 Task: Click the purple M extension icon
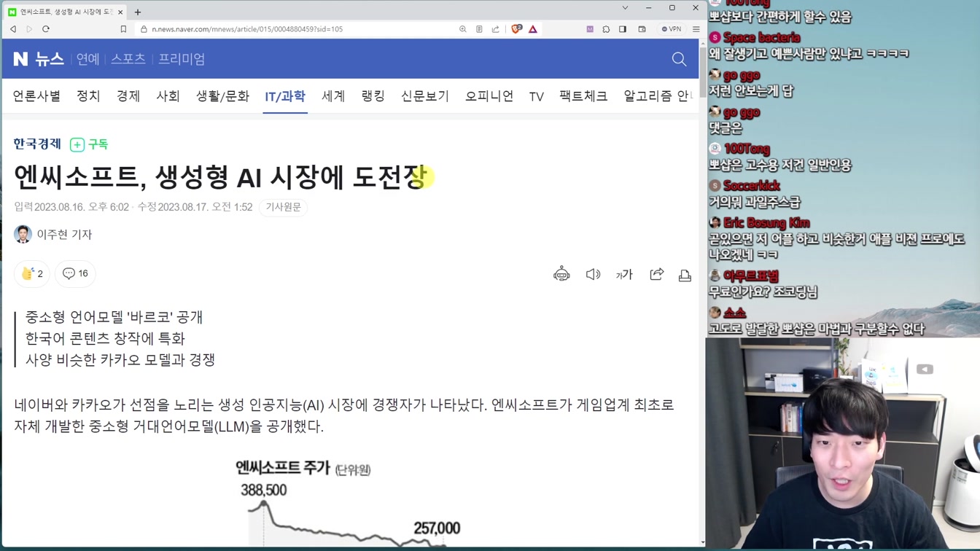pos(590,29)
